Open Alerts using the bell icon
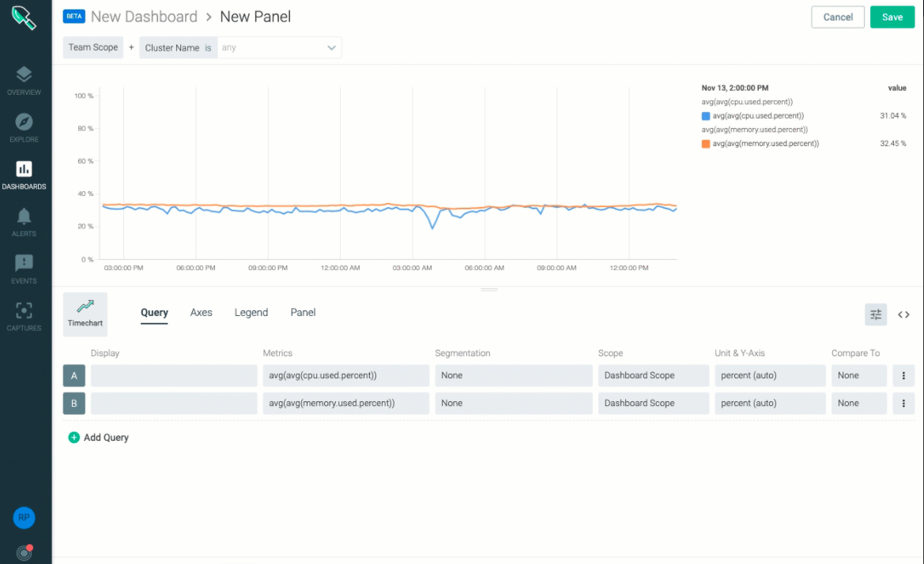 [x=24, y=222]
